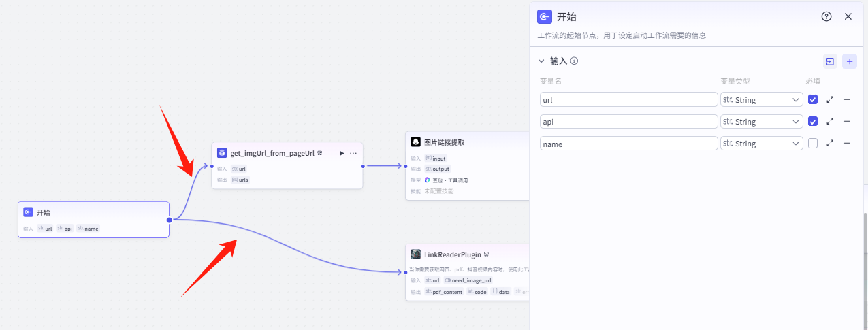Click the import icon beside the plus button

point(830,61)
